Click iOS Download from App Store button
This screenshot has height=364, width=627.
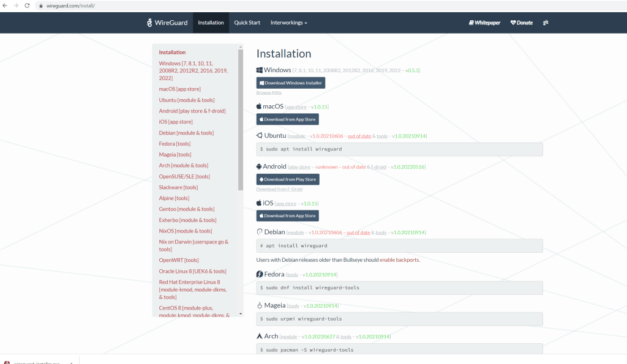(288, 216)
